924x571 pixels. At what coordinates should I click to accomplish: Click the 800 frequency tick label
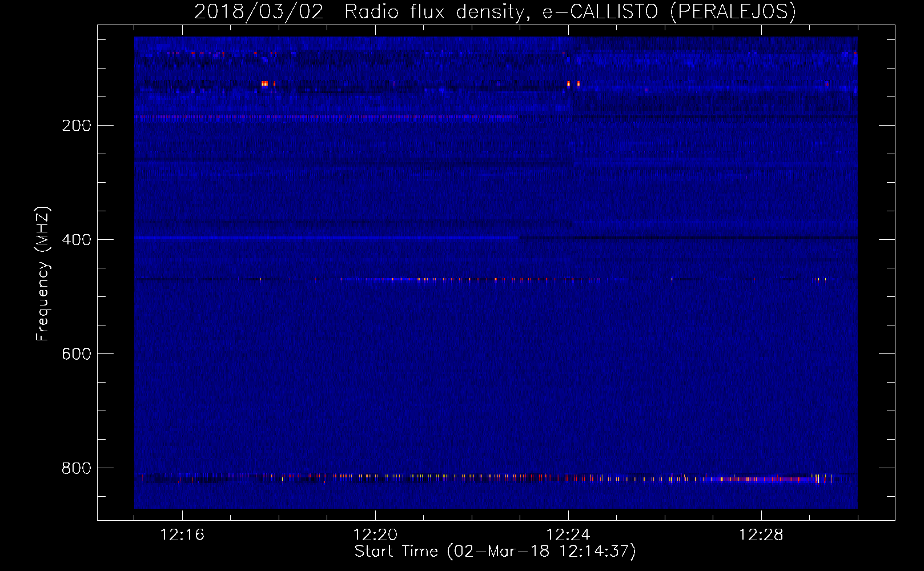[x=77, y=468]
